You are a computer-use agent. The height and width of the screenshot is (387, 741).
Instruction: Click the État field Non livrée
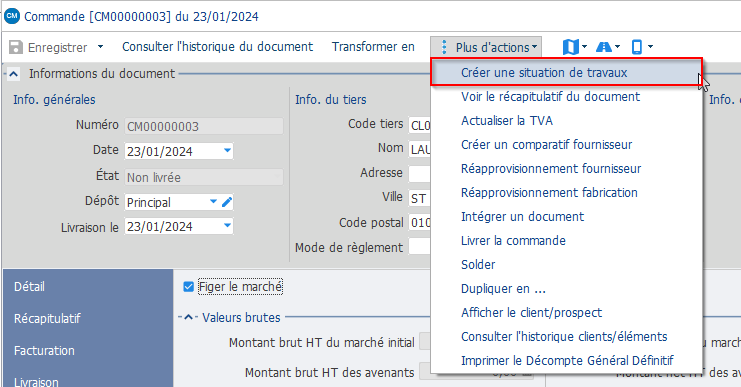(204, 177)
